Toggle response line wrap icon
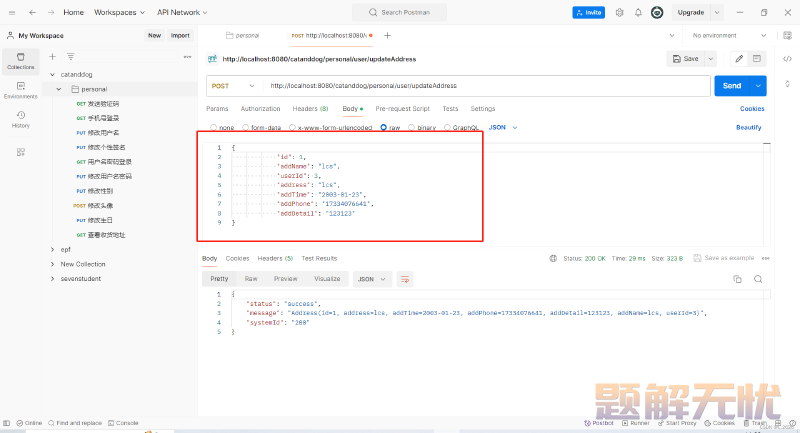The height and width of the screenshot is (433, 800). click(405, 279)
